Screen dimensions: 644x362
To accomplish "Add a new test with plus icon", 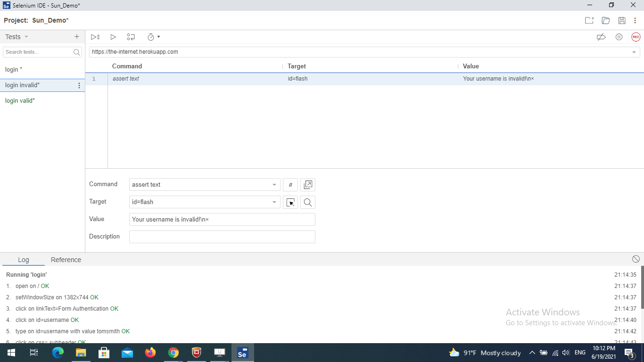I will (x=77, y=37).
